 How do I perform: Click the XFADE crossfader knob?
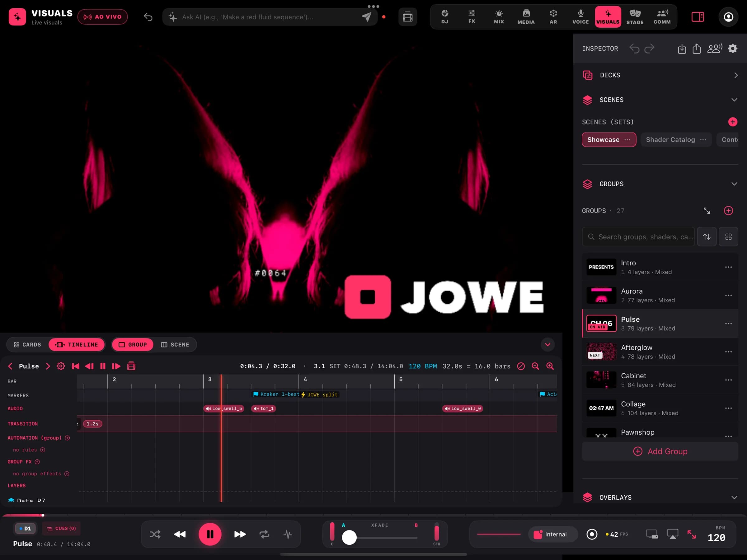click(x=349, y=537)
